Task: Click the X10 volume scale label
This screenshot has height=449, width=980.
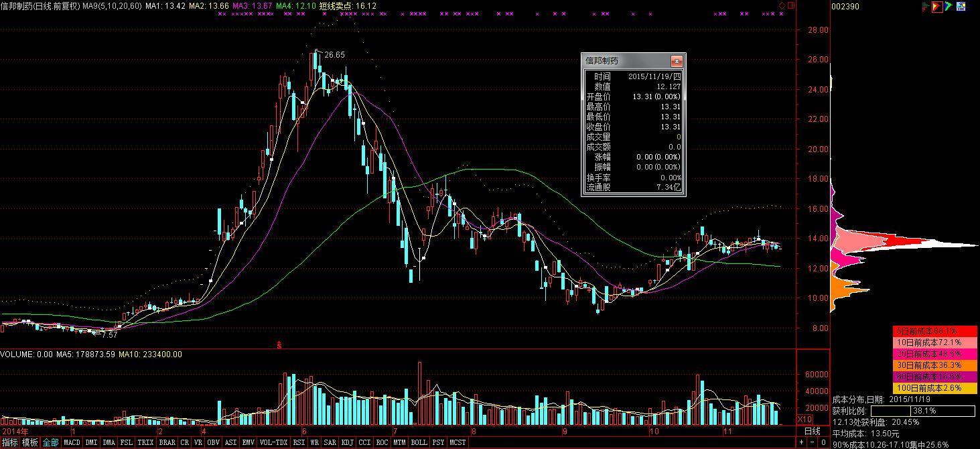Action: click(804, 420)
